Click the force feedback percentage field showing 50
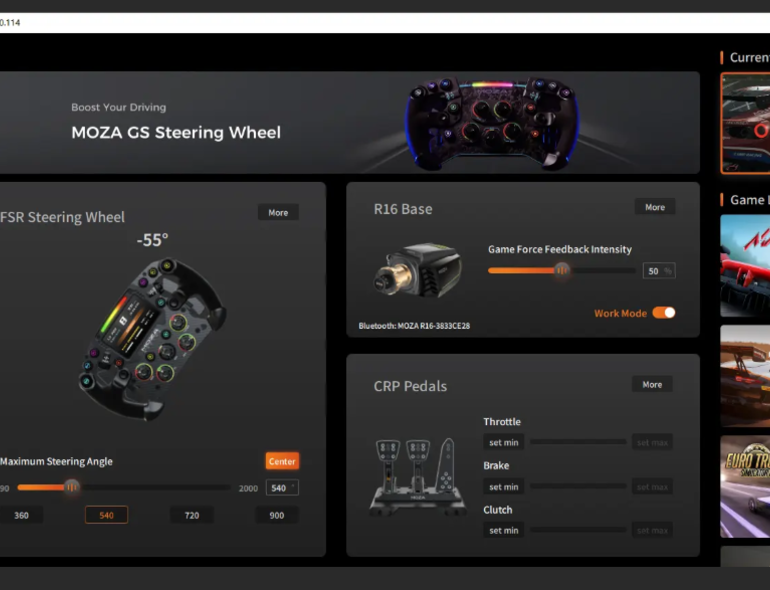Screen dimensions: 770x590 (659, 271)
